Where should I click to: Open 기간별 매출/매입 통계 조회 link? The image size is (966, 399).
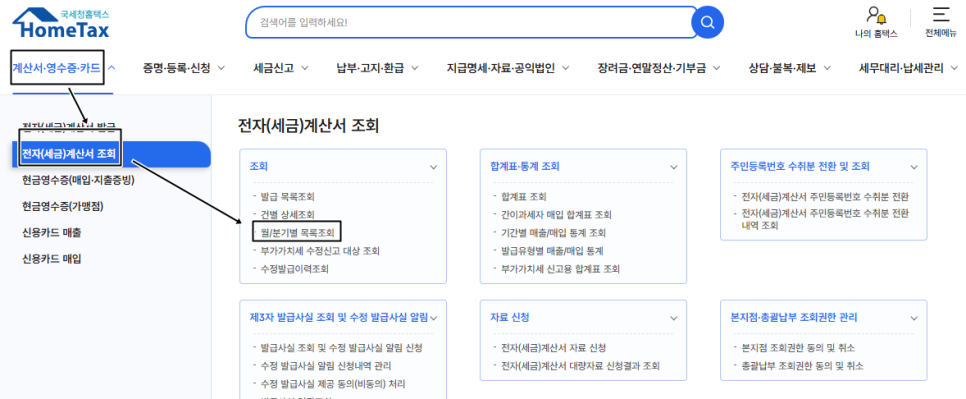(553, 233)
